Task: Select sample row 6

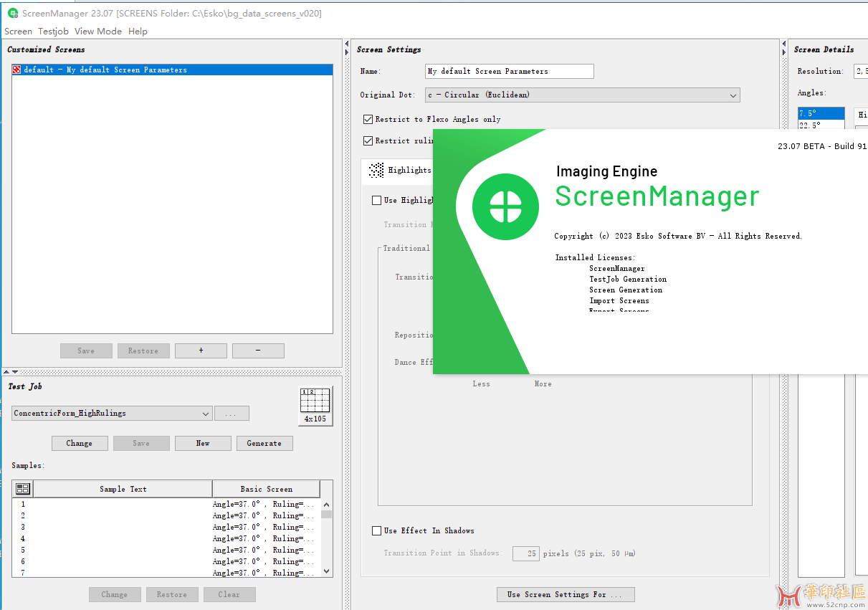Action: (166, 561)
